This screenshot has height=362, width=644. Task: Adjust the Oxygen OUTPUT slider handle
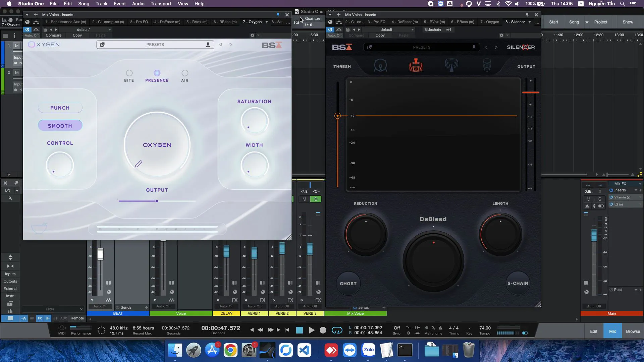(x=157, y=201)
